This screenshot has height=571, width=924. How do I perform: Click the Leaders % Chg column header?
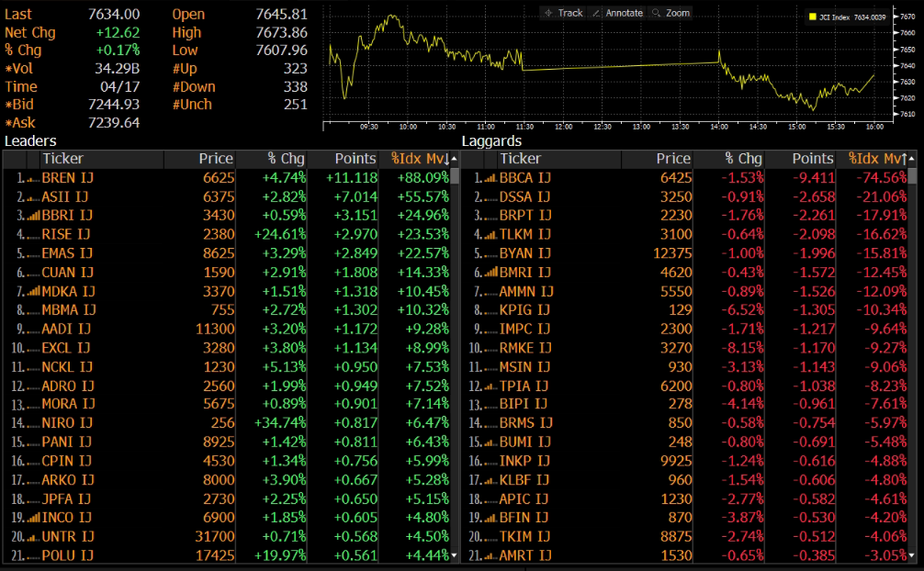click(285, 159)
